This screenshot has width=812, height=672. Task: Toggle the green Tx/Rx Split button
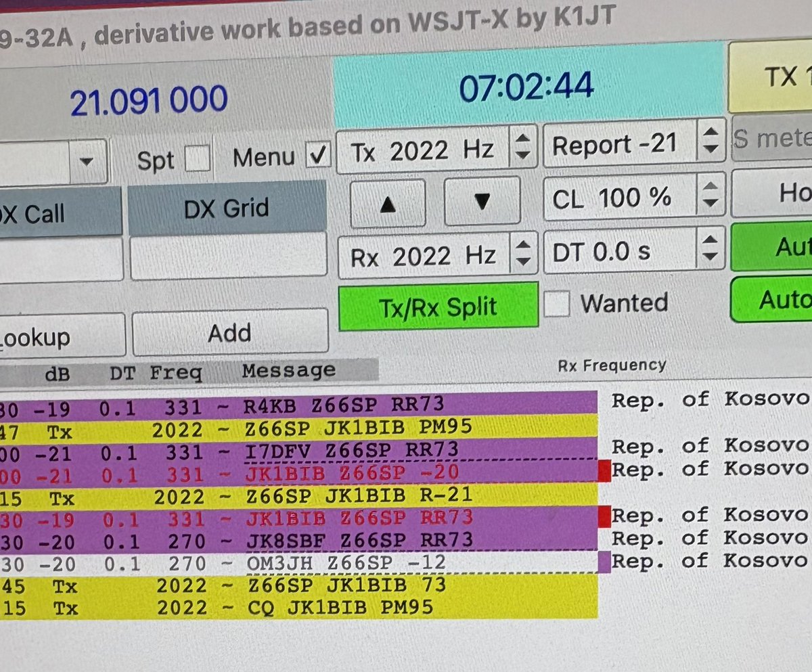pos(438,307)
